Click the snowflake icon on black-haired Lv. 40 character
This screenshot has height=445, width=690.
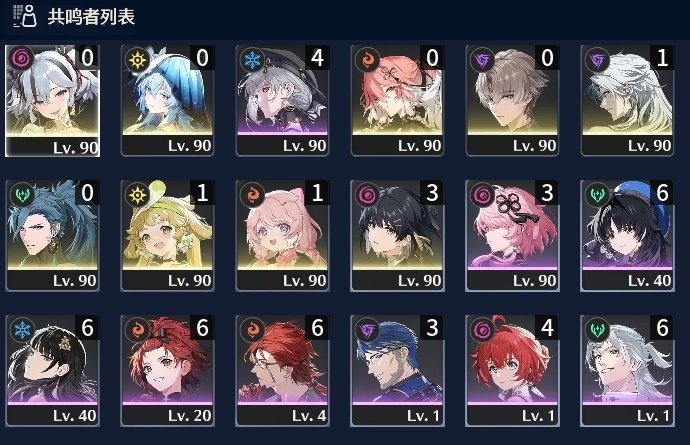coord(22,329)
